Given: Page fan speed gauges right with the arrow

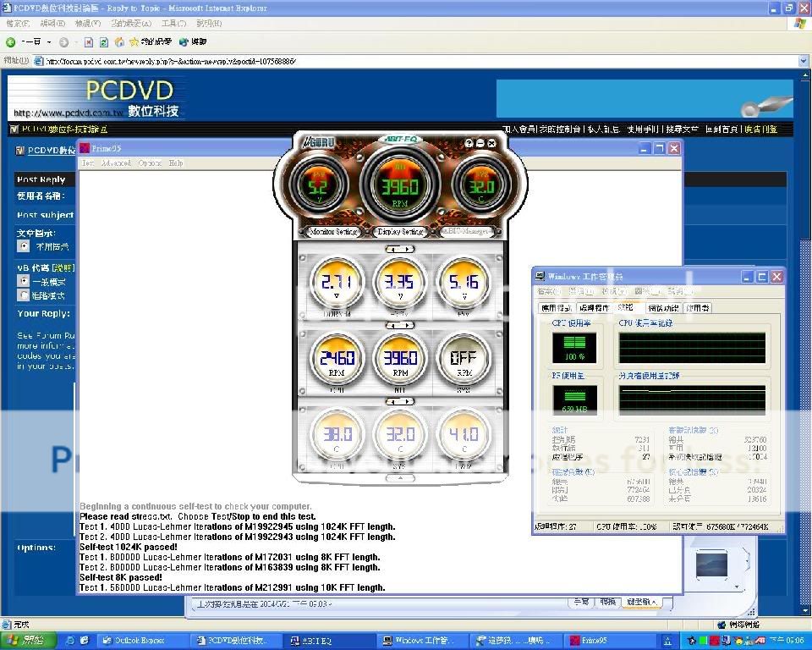Looking at the screenshot, I should (407, 325).
